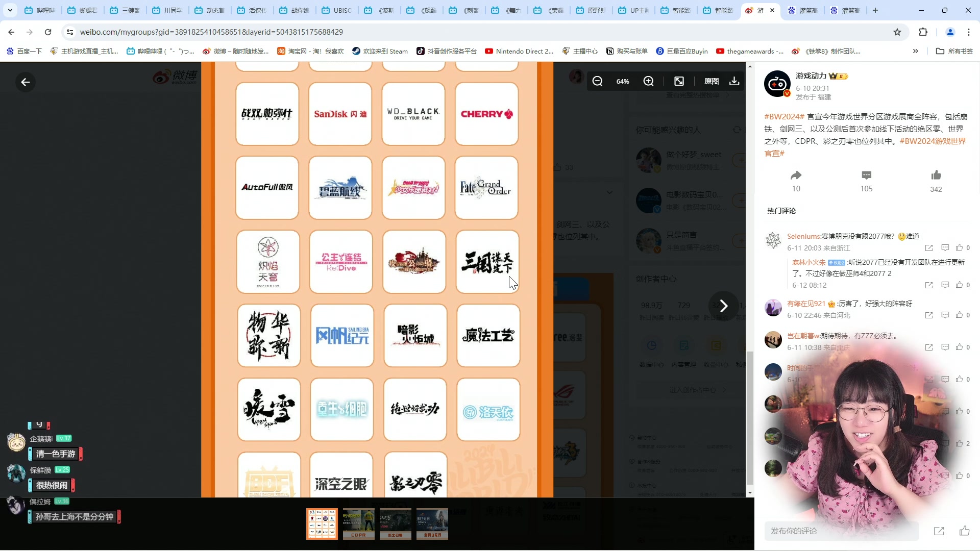Follow 做个好梦_sweet with the plus button
Screen dimensions: 980x551
(741, 160)
